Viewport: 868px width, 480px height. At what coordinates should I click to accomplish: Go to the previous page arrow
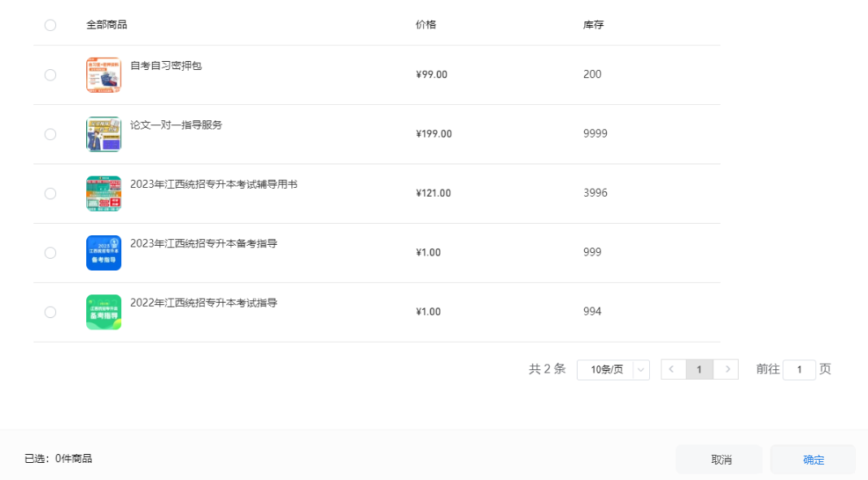click(673, 369)
